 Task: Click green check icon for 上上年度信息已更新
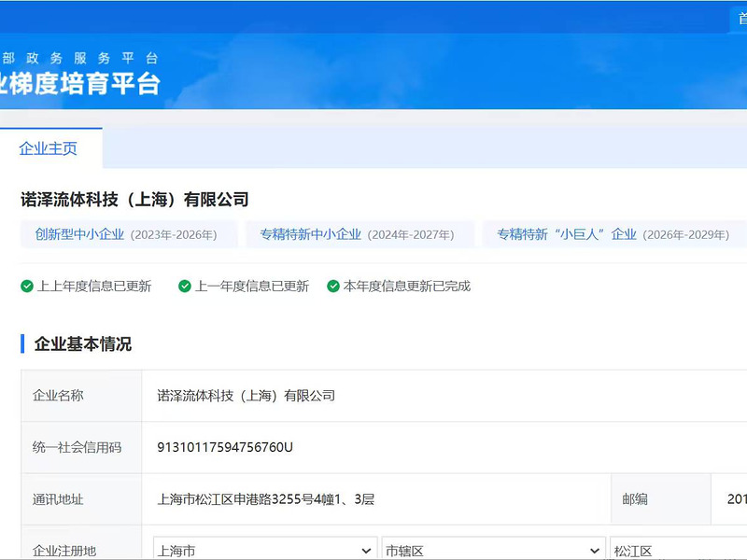(x=27, y=287)
